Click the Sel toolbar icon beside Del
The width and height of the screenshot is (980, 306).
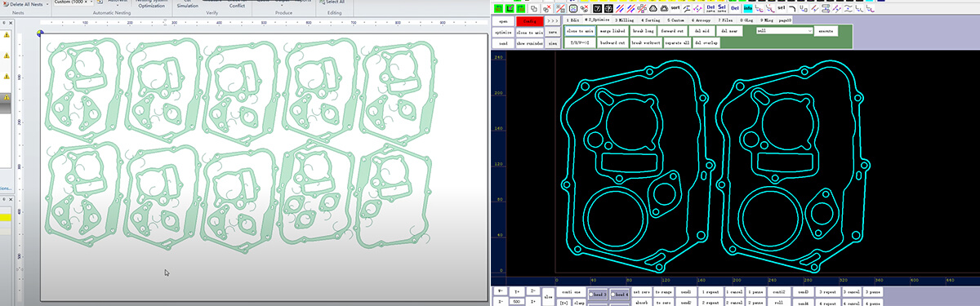(x=722, y=7)
